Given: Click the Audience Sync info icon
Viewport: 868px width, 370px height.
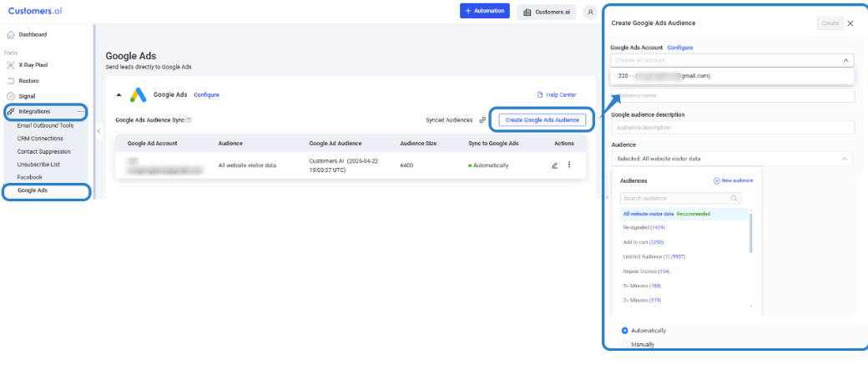Looking at the screenshot, I should 189,119.
